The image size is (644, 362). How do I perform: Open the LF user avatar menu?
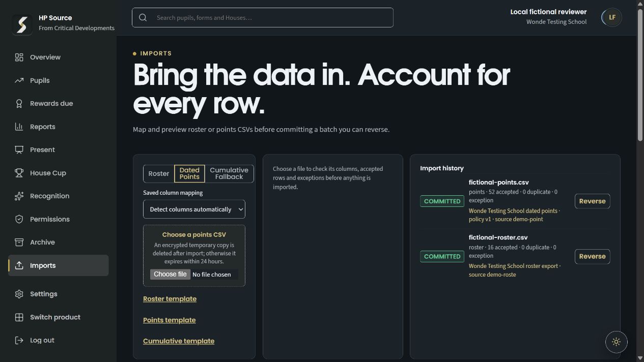611,17
